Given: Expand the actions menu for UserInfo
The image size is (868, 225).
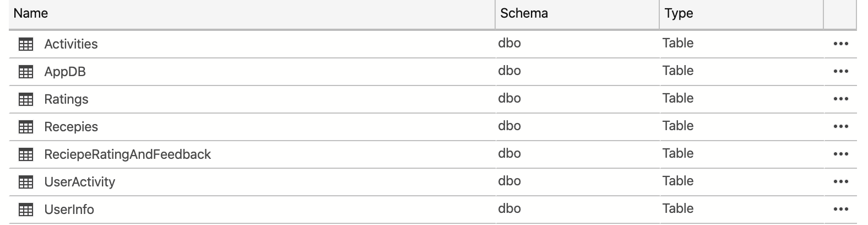Looking at the screenshot, I should point(840,210).
